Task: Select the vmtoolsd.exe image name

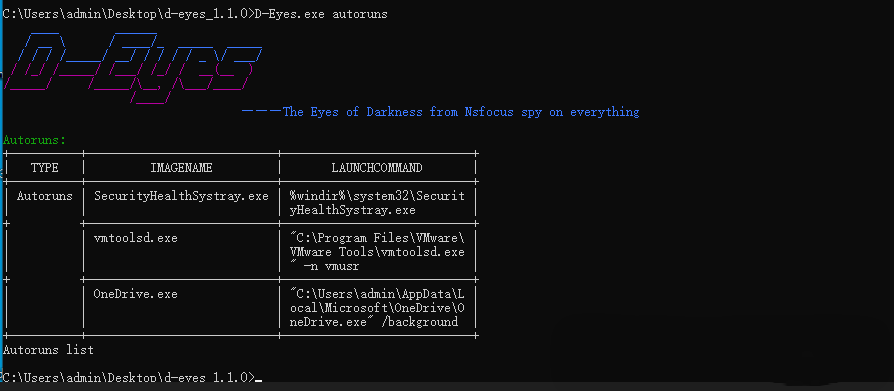Action: (x=136, y=238)
